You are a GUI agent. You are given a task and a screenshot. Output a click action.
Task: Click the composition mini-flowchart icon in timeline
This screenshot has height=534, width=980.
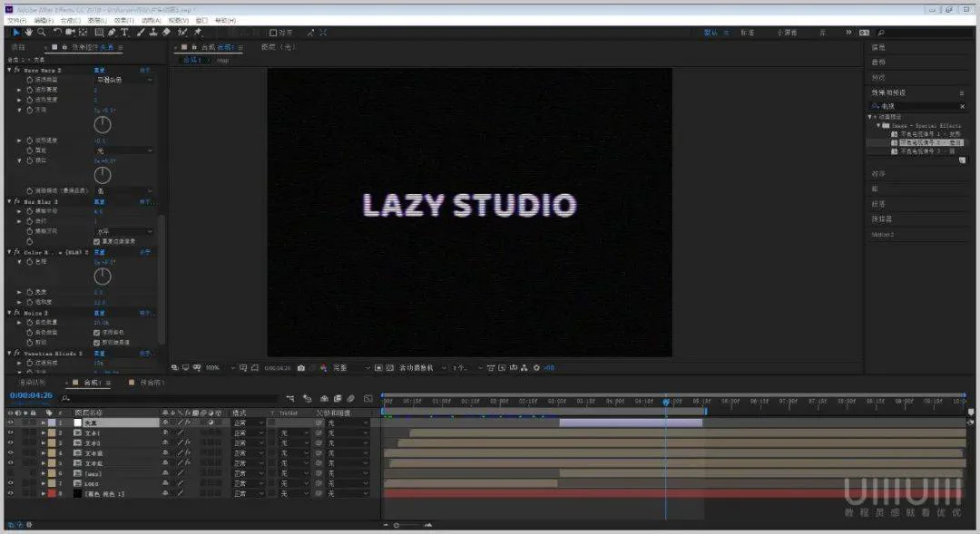[x=290, y=399]
